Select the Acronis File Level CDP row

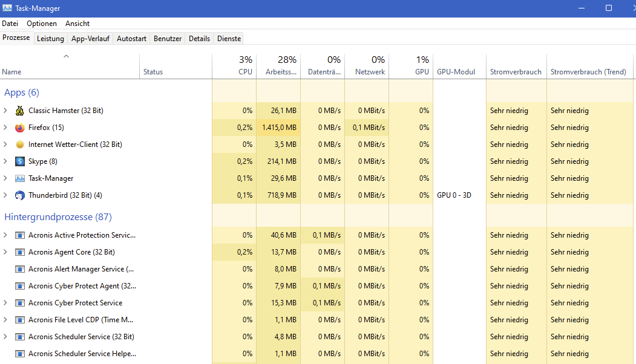80,320
